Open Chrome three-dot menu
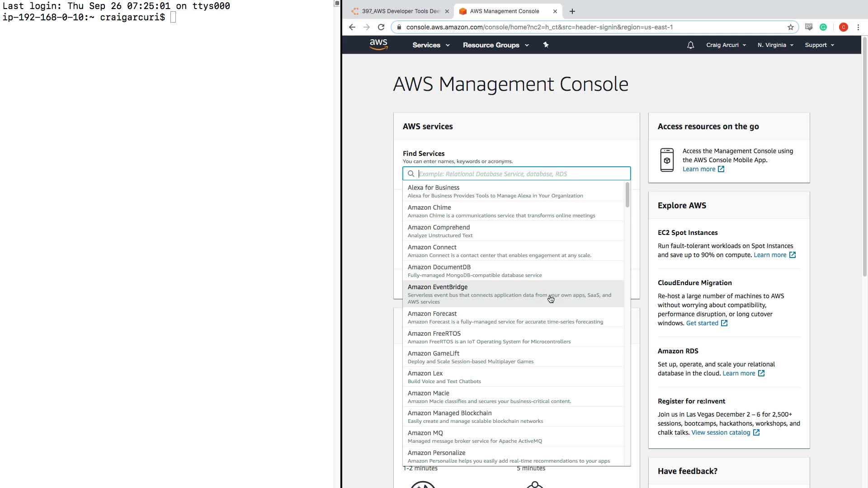This screenshot has height=488, width=868. tap(858, 27)
